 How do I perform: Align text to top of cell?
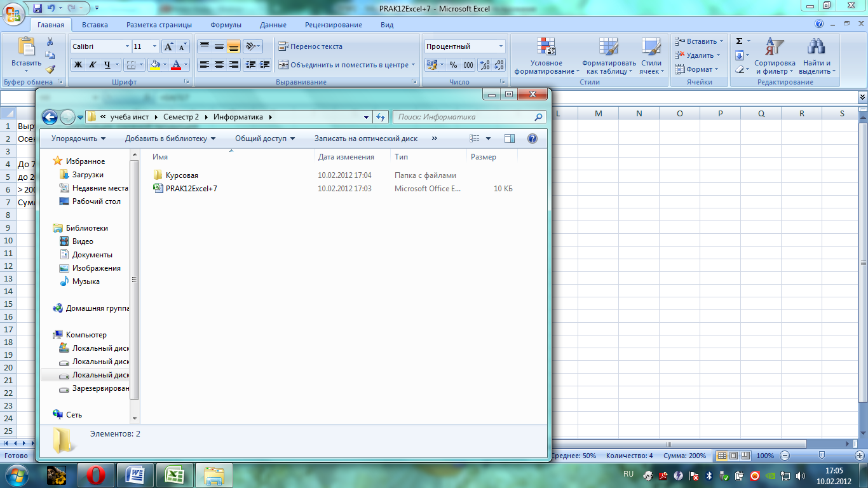point(204,46)
